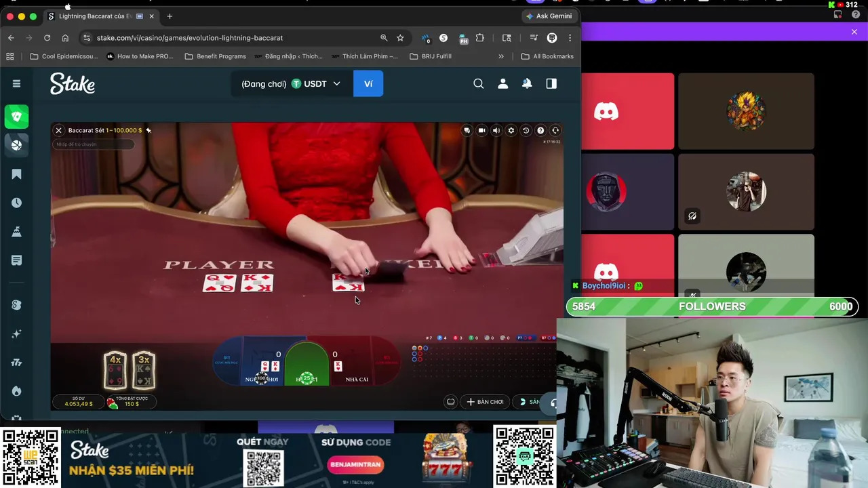Close the Baccarat Sét game via X
Image resolution: width=868 pixels, height=488 pixels.
58,130
